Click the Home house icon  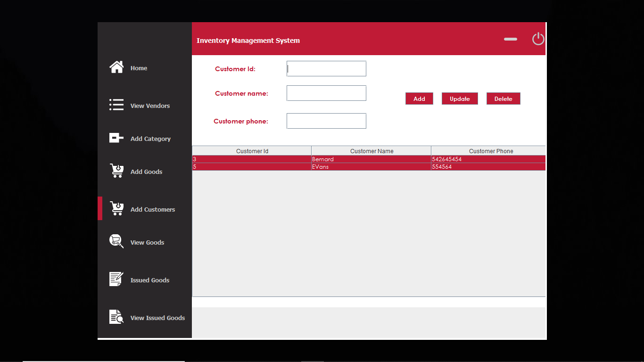tap(116, 67)
